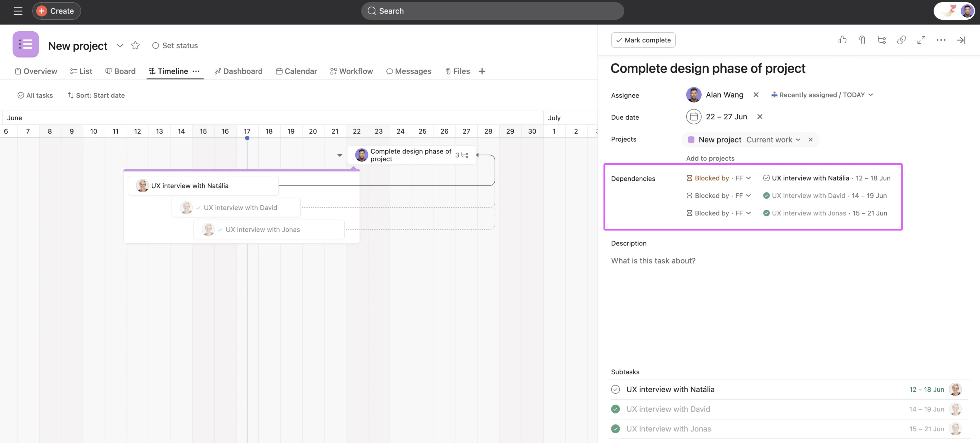Image resolution: width=980 pixels, height=443 pixels.
Task: Mark UX interview with Natália subtask complete
Action: [615, 389]
